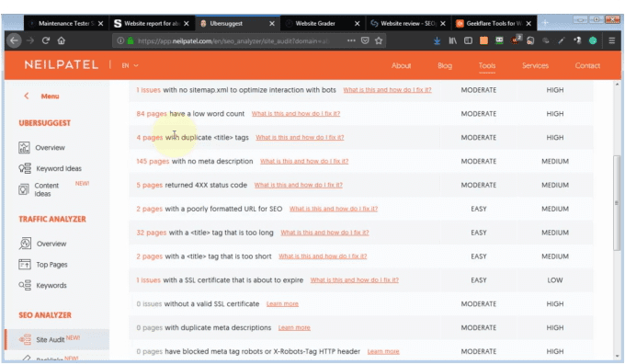Open the Contact menu item
The image size is (625, 364).
click(587, 65)
